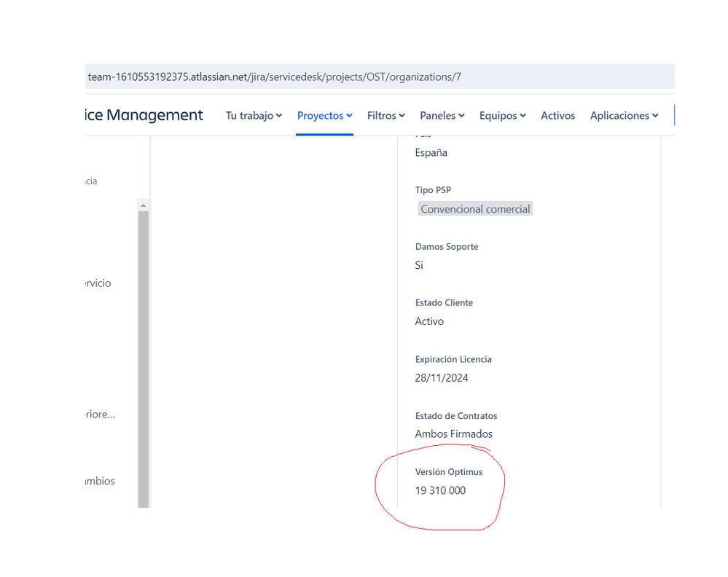Click the scrollbar up arrow in sidebar
728x577 pixels.
[144, 205]
